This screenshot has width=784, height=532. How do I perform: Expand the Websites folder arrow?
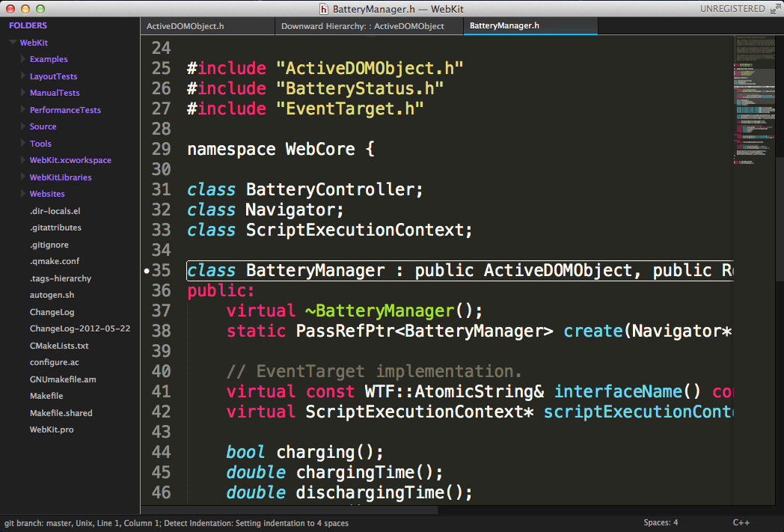pos(23,194)
